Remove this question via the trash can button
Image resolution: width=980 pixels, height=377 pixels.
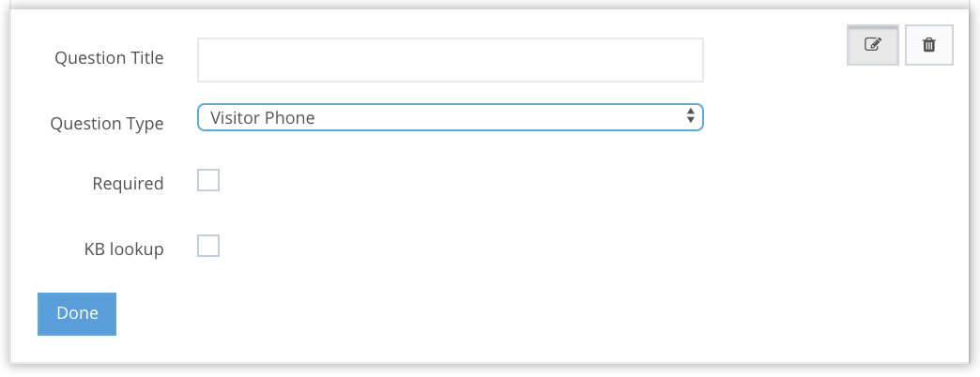tap(929, 45)
